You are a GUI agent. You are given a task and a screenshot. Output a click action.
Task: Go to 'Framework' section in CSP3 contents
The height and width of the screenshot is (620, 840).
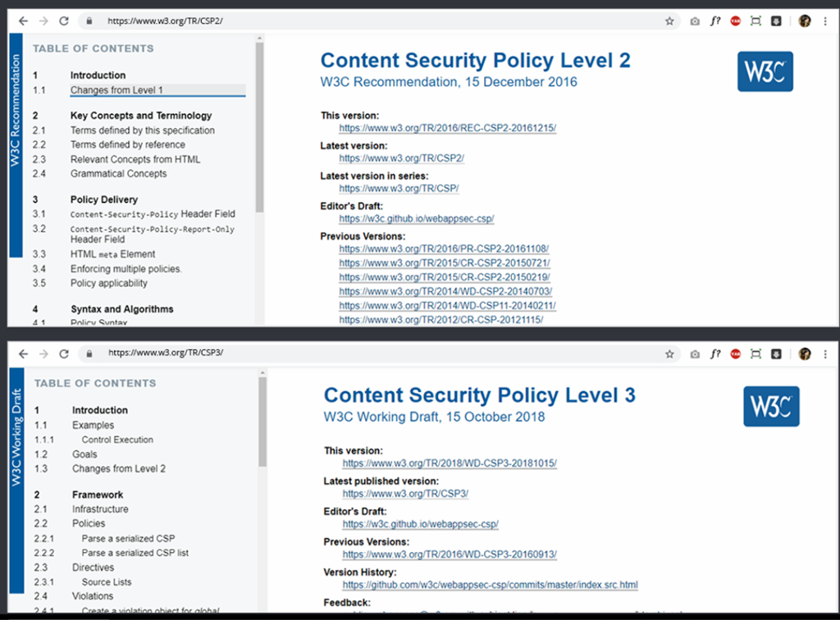tap(98, 495)
